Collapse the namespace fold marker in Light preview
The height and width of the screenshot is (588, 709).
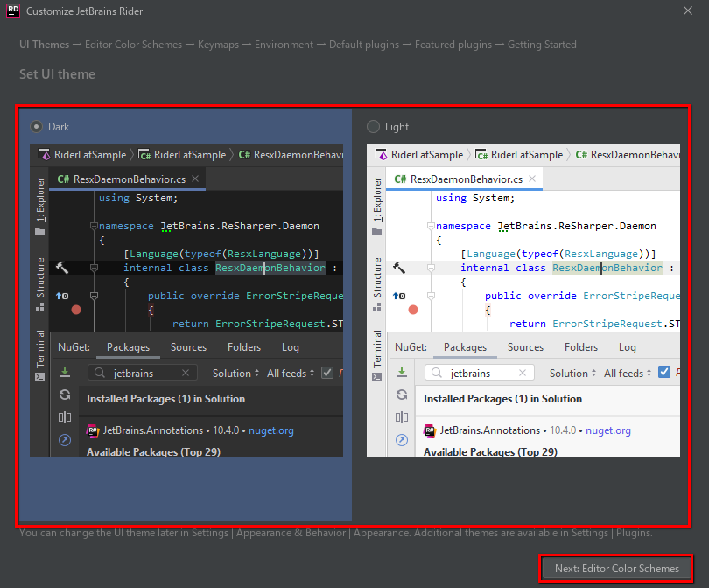coord(431,226)
